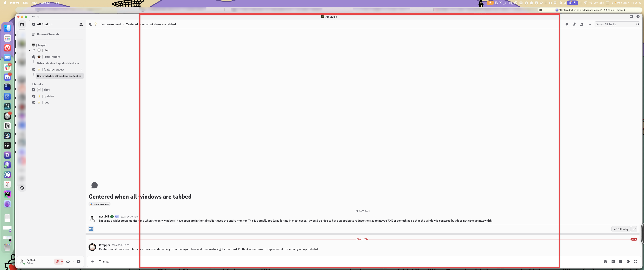Open Wrapper user profile name
644x270 pixels.
(x=104, y=245)
